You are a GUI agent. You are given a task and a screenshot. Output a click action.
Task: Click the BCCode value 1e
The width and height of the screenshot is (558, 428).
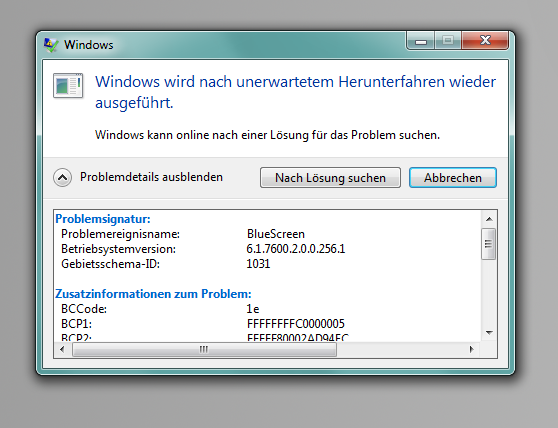tap(253, 309)
